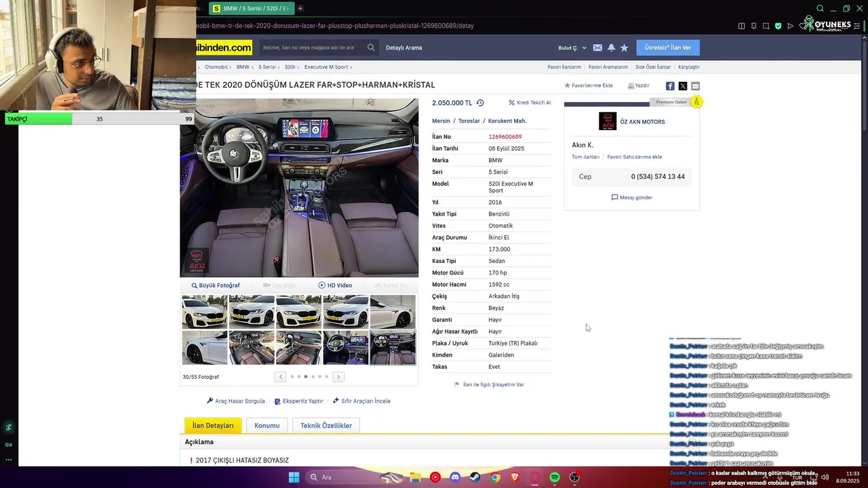868x488 pixels.
Task: Click the browser address bar URL
Action: [335, 26]
